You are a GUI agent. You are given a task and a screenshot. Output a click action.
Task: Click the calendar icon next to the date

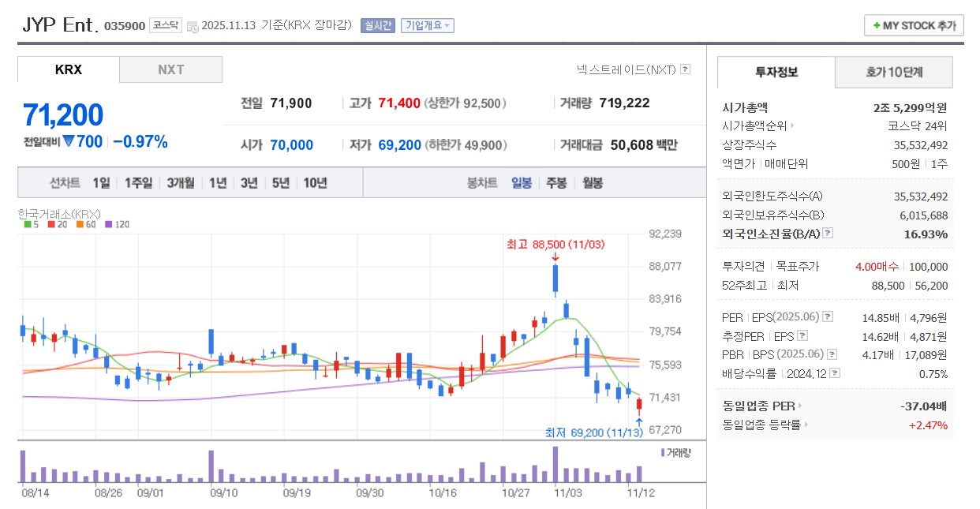click(192, 24)
